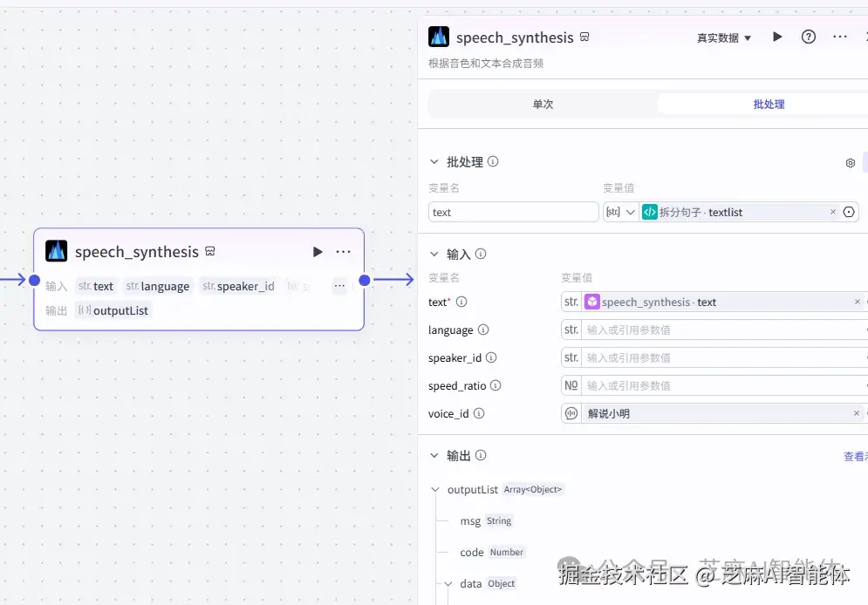Switch to the 批处理 tab

(768, 104)
